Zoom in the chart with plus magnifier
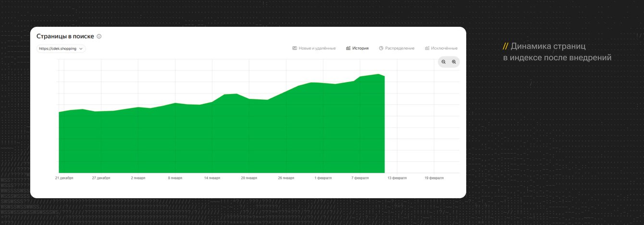Viewport: 644px width, 225px height. (454, 62)
